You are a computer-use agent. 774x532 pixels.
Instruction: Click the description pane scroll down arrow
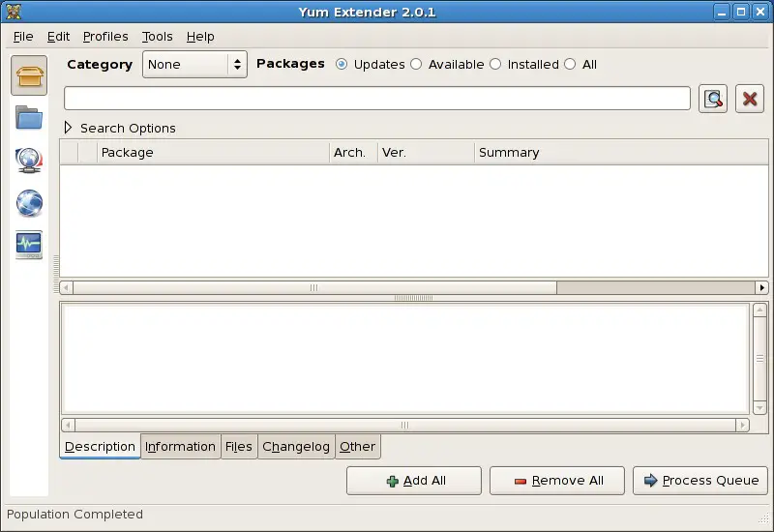click(x=759, y=408)
